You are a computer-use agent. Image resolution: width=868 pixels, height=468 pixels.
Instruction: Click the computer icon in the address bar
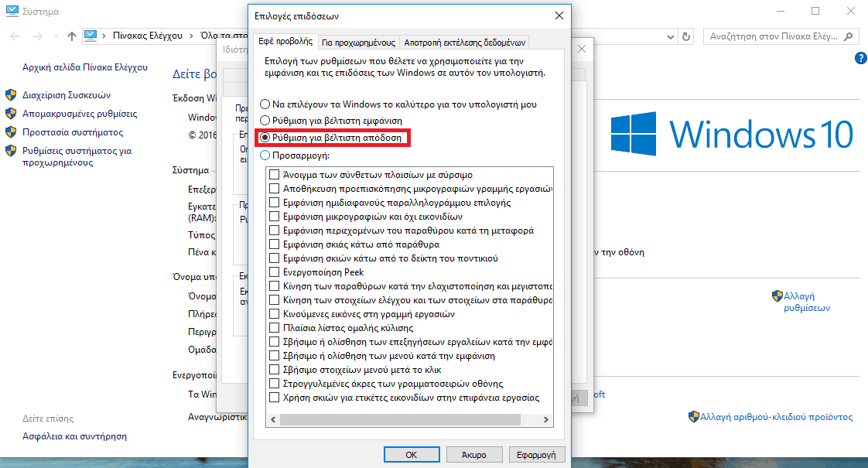tap(91, 36)
